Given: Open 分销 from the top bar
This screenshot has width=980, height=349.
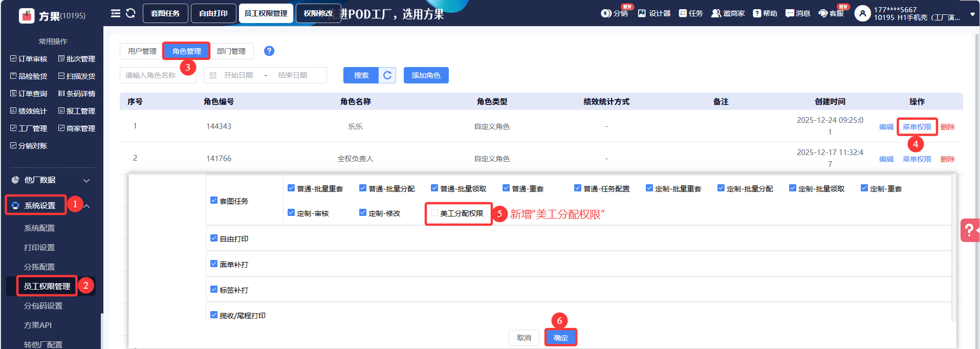Looking at the screenshot, I should [615, 13].
